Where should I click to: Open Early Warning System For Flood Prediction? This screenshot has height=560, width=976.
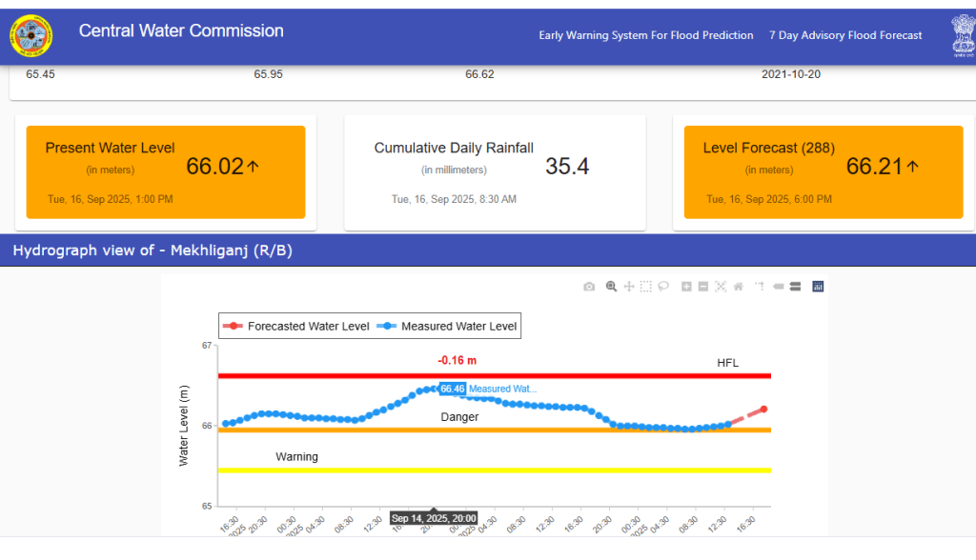646,35
